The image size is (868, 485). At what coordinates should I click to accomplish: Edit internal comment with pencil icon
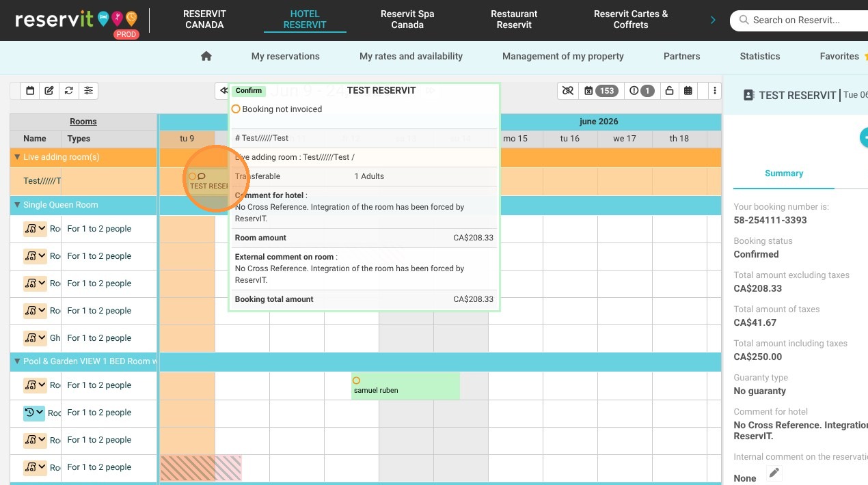pyautogui.click(x=774, y=473)
